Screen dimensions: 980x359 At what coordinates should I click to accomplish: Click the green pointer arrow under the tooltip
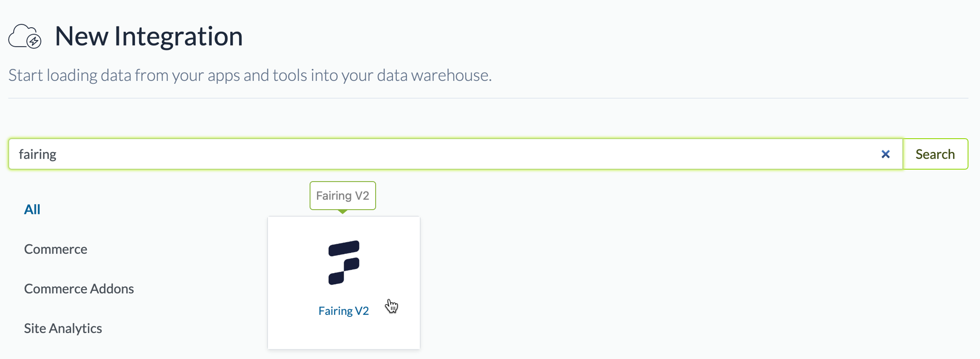pos(342,211)
